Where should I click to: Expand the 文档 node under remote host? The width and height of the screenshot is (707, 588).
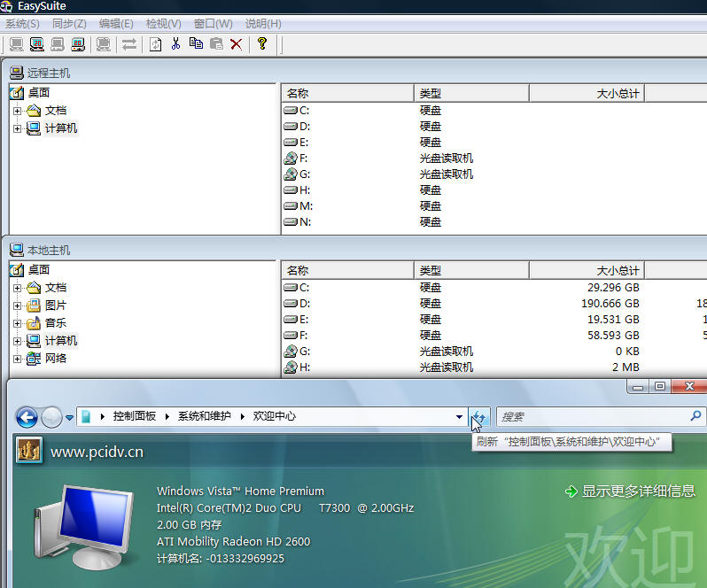click(17, 111)
